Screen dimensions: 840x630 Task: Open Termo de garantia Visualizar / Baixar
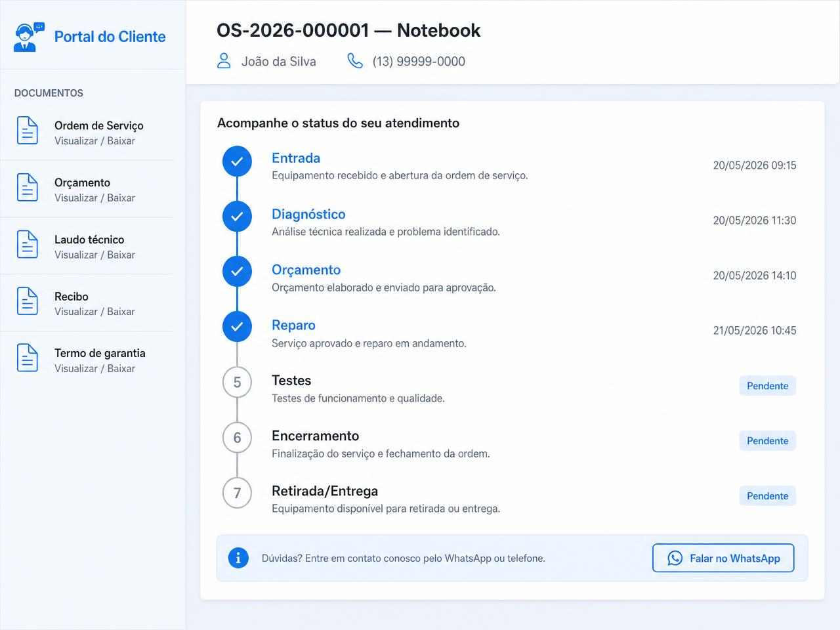click(94, 369)
